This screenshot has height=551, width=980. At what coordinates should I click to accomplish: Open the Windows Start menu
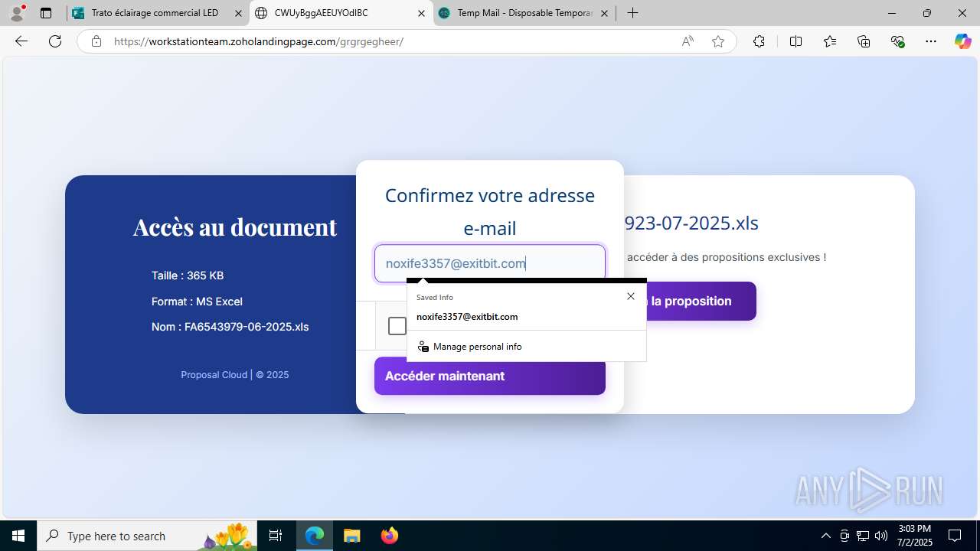[18, 536]
